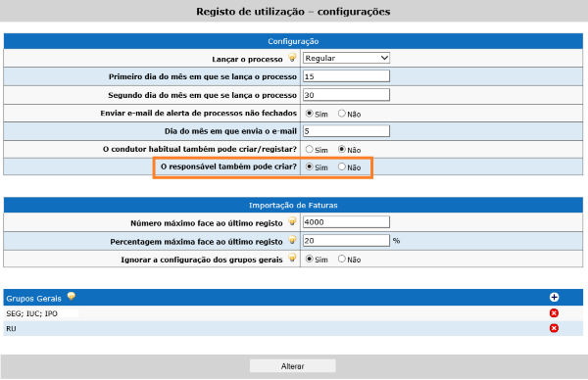Open the Lançar o processo Regular dropdown
This screenshot has height=380, width=588.
point(346,58)
